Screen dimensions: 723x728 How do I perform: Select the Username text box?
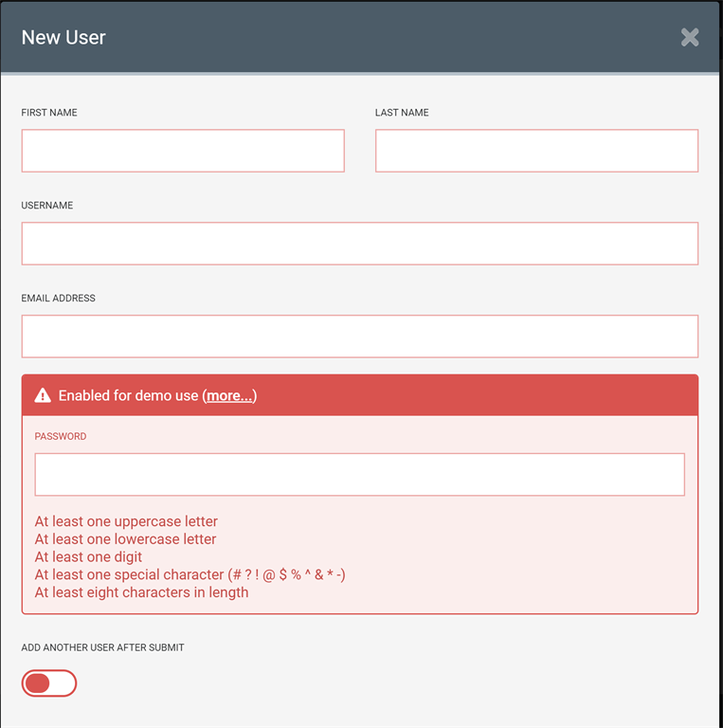tap(360, 244)
